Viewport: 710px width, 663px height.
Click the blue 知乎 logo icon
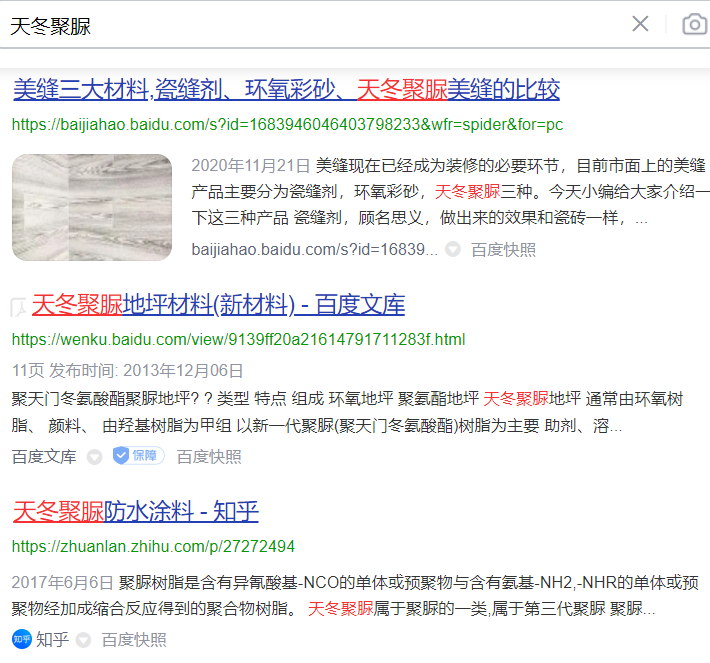(21, 639)
